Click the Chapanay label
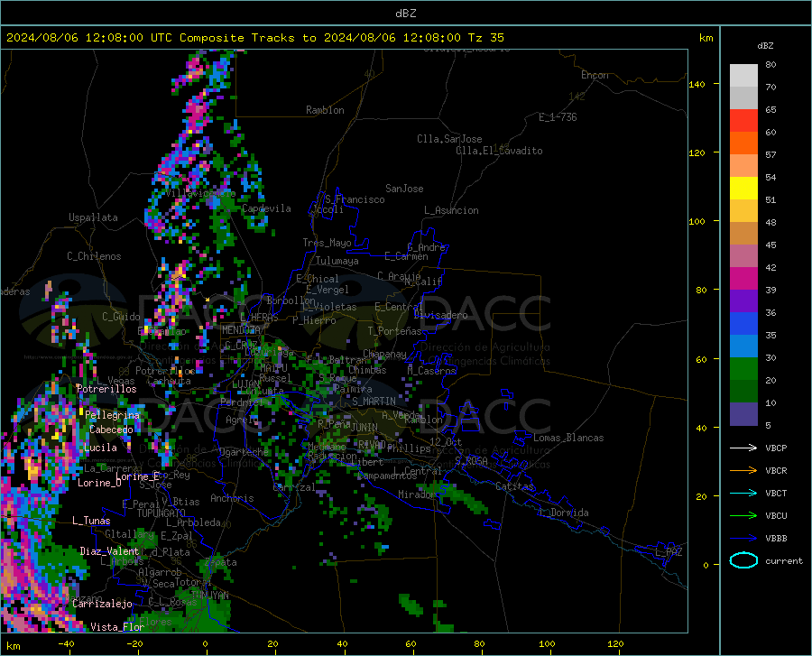Viewport: 812px width, 656px height. coord(384,354)
